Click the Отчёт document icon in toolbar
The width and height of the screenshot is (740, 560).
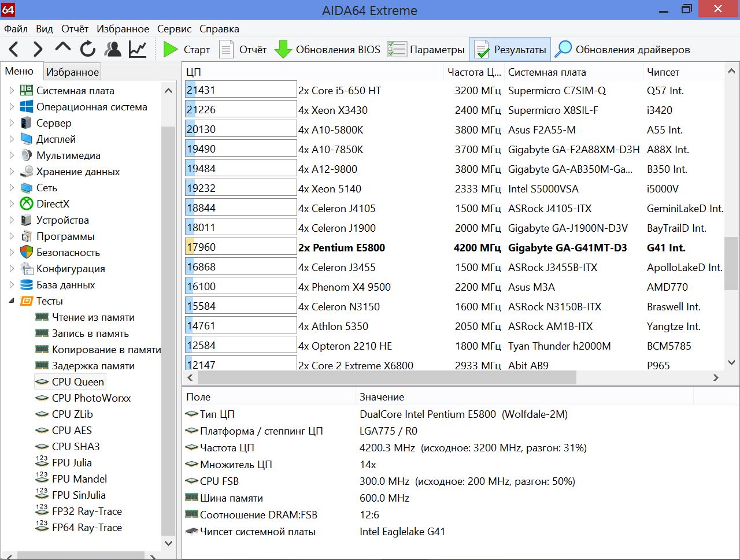[226, 50]
